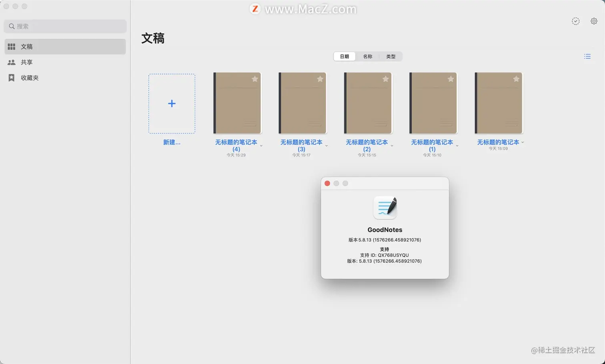Favorite the 15:09 无标题的笔记本 with its star
Image resolution: width=605 pixels, height=364 pixels.
pyautogui.click(x=516, y=79)
